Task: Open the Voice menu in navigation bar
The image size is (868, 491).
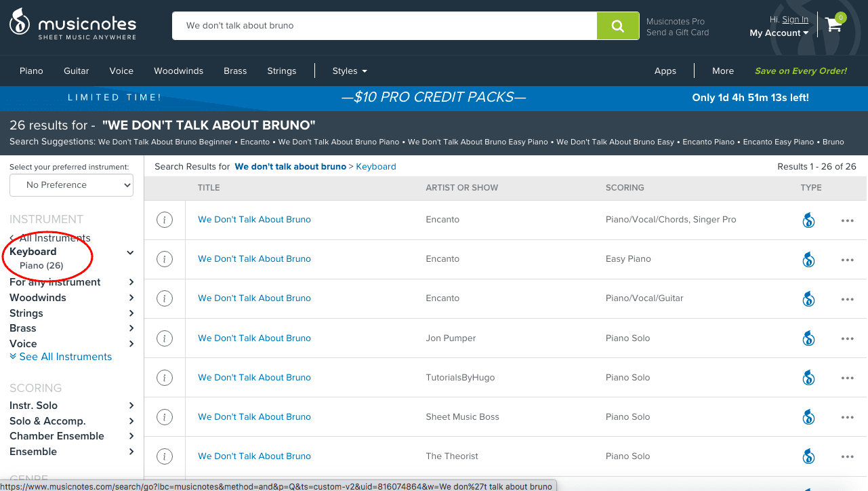Action: [121, 71]
